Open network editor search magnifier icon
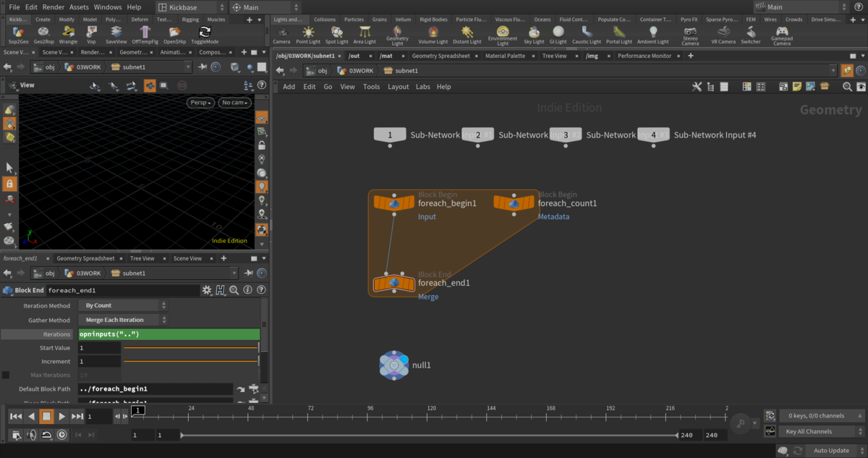Screen dimensions: 868x458 point(847,86)
